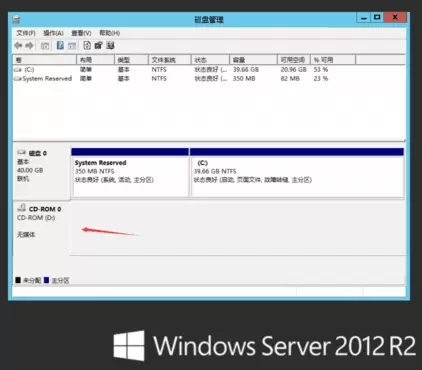This screenshot has width=422, height=370.
Task: Click the Disk Management title bar app icon
Action: tap(16, 20)
